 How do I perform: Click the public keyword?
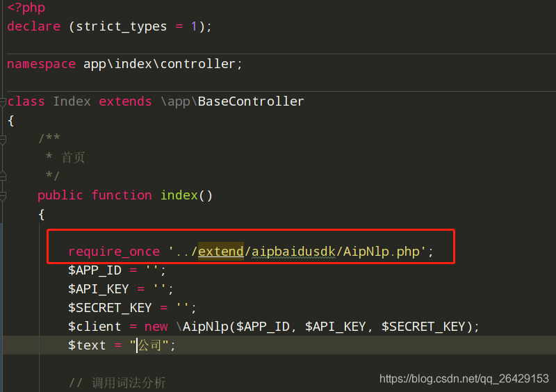pos(60,195)
